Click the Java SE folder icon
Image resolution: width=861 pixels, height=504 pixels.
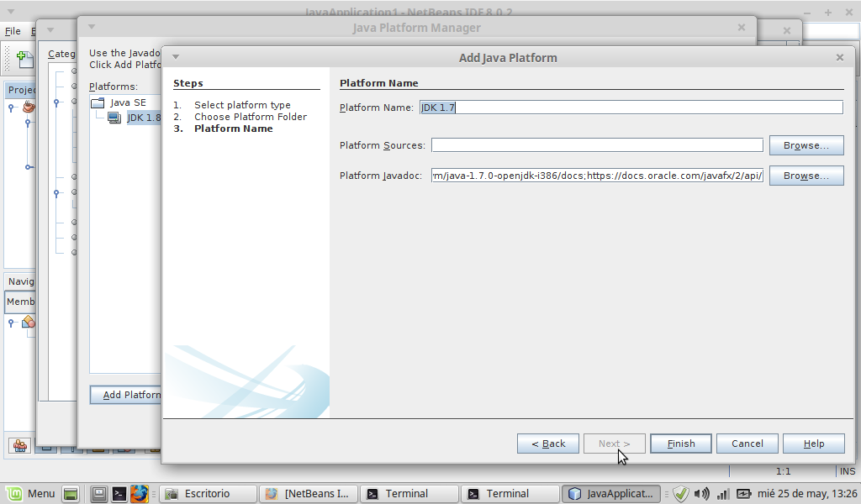(x=98, y=102)
